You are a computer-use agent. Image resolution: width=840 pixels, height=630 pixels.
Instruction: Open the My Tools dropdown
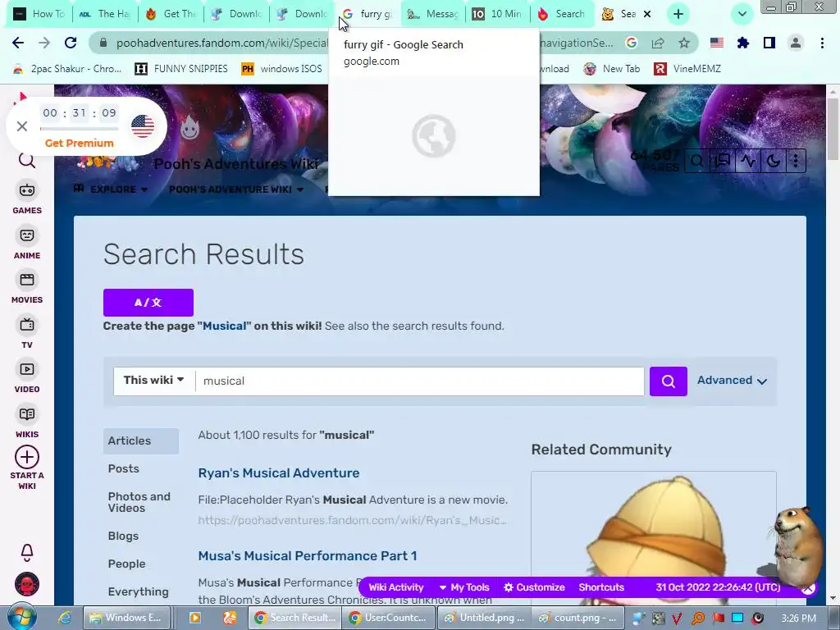(x=464, y=587)
